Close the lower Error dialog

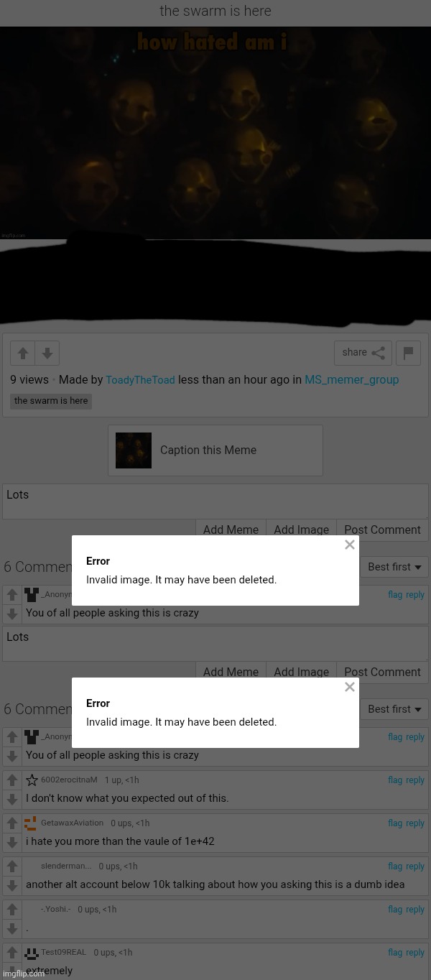click(350, 687)
